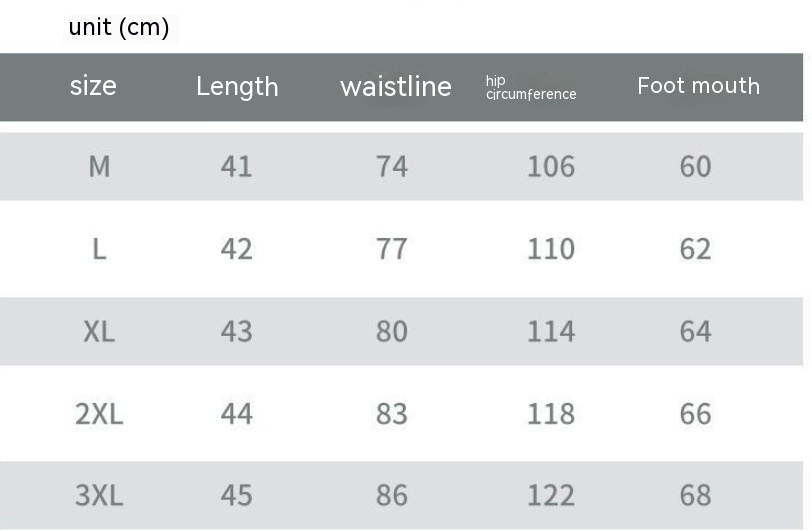Click the 'hip circumference' header

coord(530,88)
